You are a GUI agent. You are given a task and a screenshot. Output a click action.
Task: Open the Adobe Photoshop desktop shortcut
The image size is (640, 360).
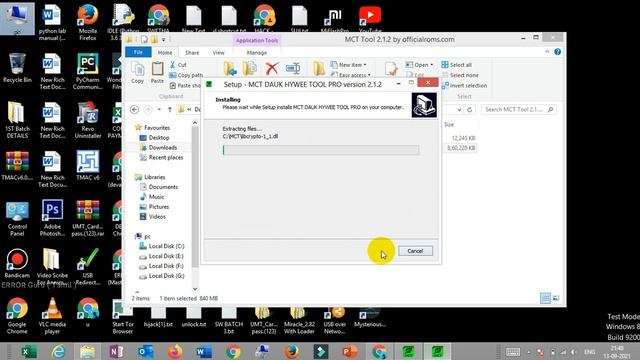click(x=53, y=218)
